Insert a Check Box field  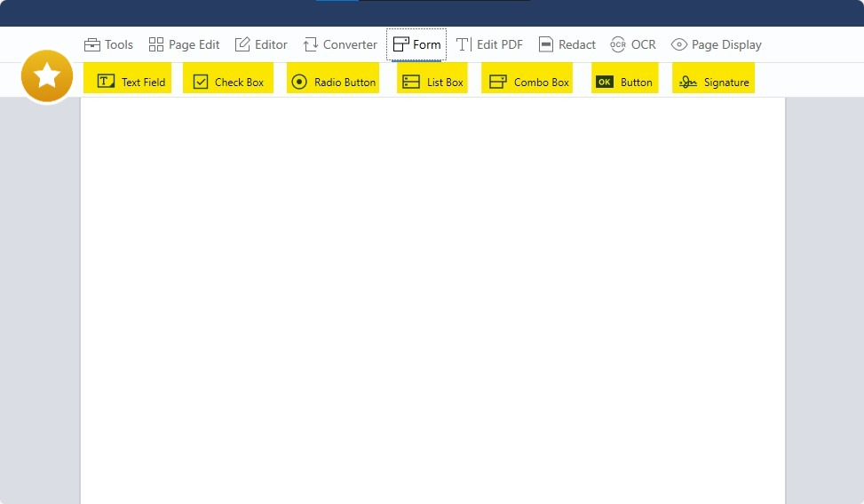[228, 78]
